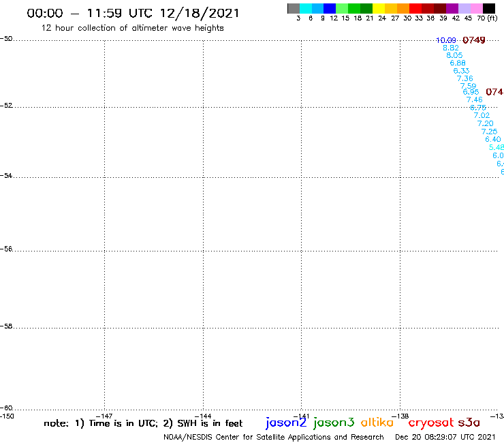Click the 6.75 value on the -52 line
Viewport: 504px width, 443px height.
tap(478, 108)
